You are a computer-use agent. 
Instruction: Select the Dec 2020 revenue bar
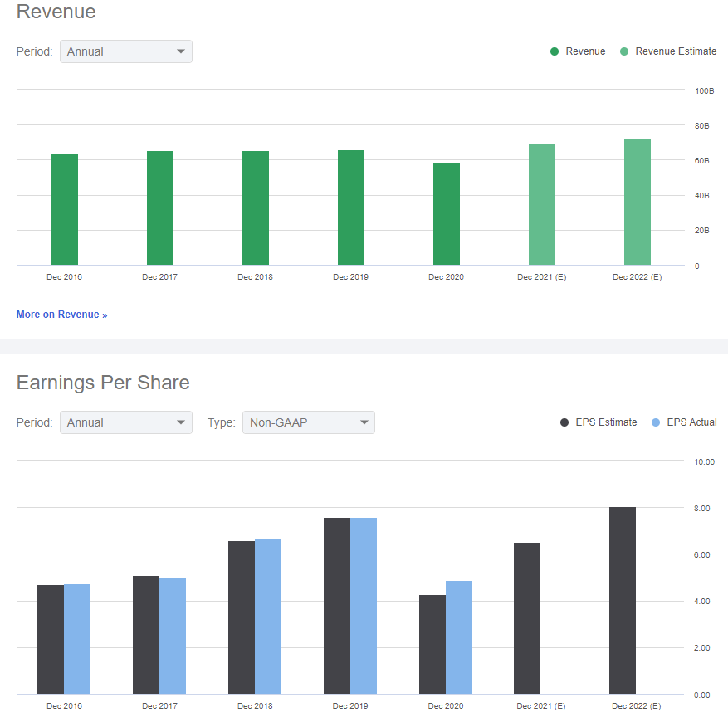(x=447, y=214)
